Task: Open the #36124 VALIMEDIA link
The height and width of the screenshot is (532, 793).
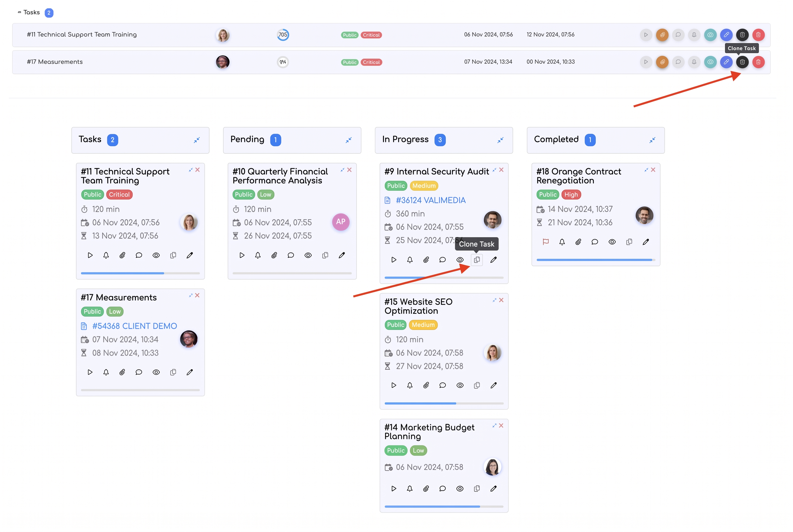Action: coord(430,200)
